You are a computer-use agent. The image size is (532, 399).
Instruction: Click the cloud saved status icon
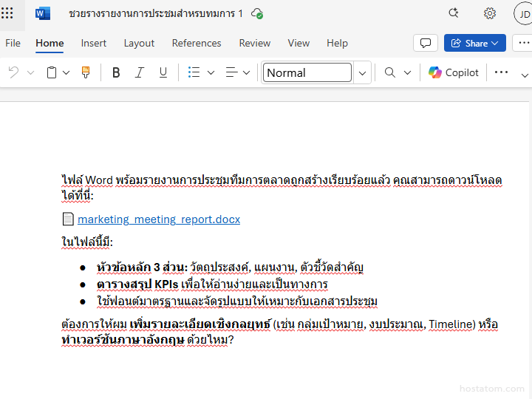(x=257, y=13)
